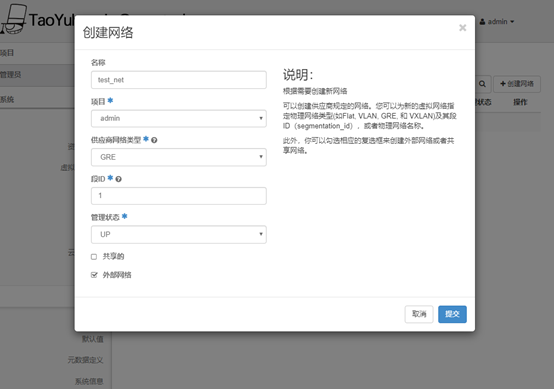
Task: Click the 状态 column header in the background table
Action: (483, 102)
